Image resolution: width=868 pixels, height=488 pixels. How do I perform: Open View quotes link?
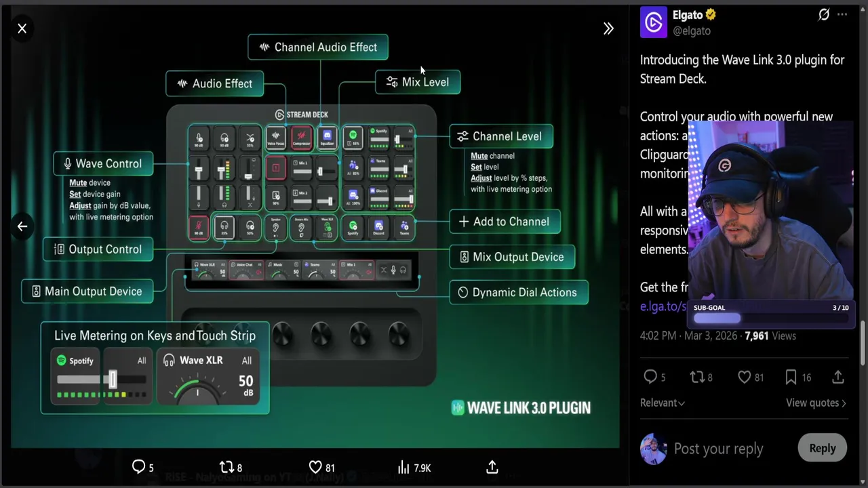pos(816,403)
